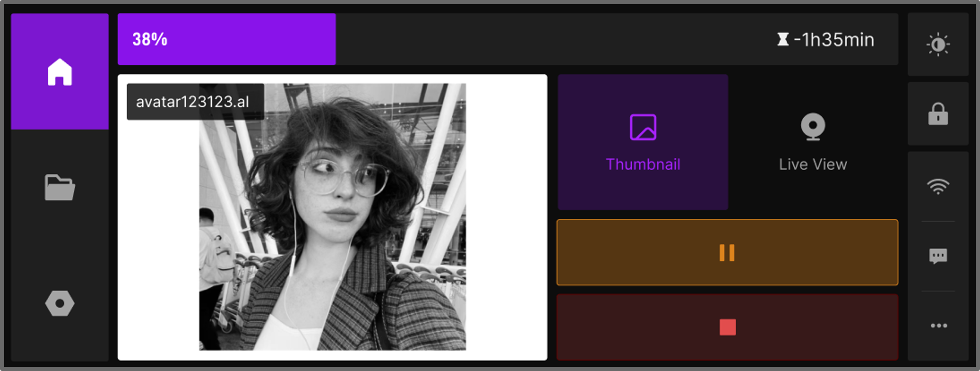
Task: Open the Wi-Fi network status icon
Action: [x=938, y=186]
